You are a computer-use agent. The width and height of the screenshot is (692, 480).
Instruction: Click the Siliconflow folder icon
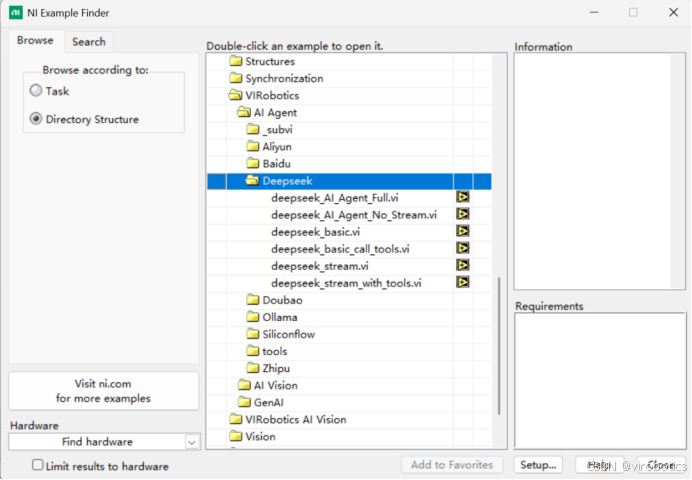[253, 334]
